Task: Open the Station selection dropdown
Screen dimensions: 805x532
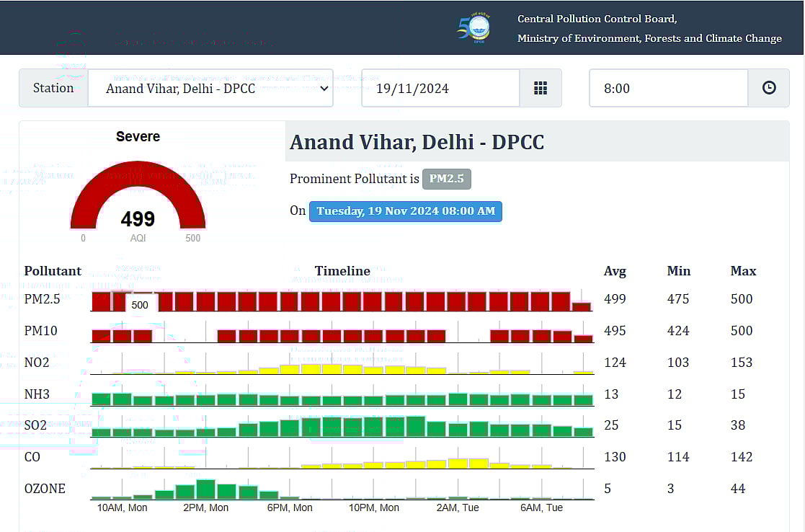Action: (x=210, y=87)
